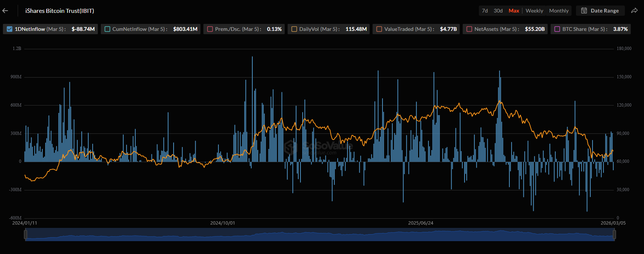The width and height of the screenshot is (644, 254).
Task: Click the iShares Bitcoin Trust(IBIT) title
Action: [x=60, y=11]
